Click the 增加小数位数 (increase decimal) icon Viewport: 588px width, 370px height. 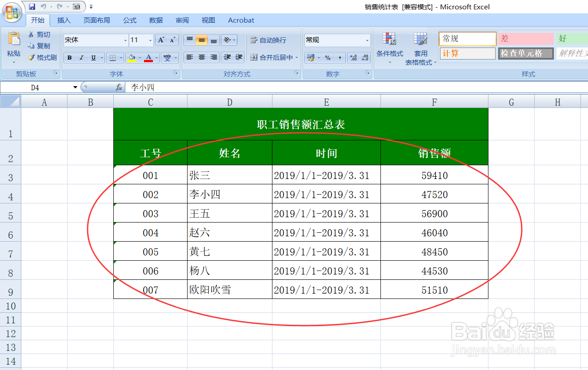[x=354, y=57]
